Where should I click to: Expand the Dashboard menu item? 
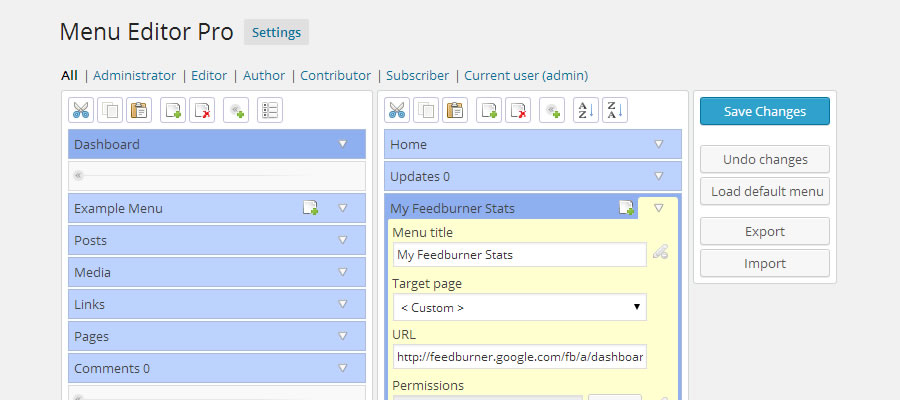343,144
